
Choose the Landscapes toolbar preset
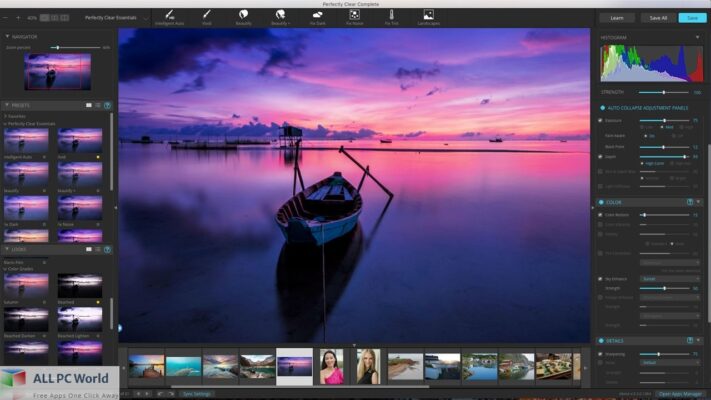[x=428, y=15]
